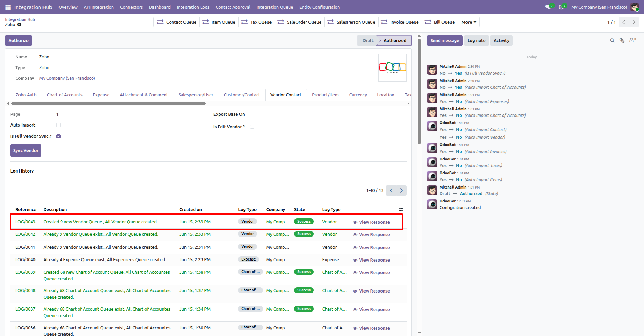Open the Entity Configuration menu

click(320, 7)
